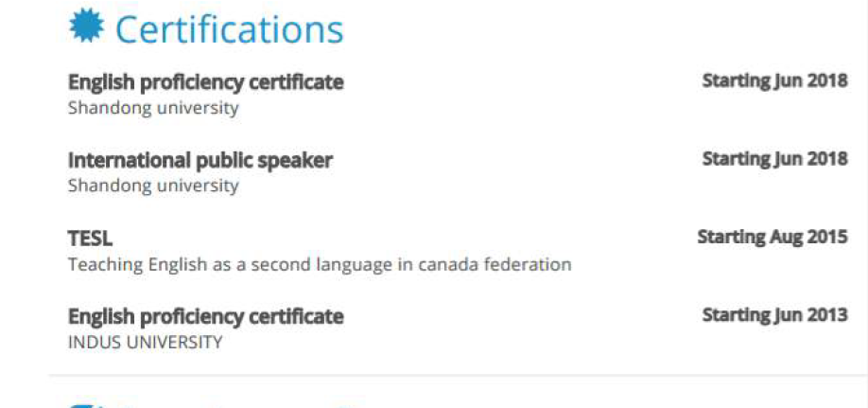Click the Certifications section heading
This screenshot has height=408, width=868.
[x=229, y=29]
